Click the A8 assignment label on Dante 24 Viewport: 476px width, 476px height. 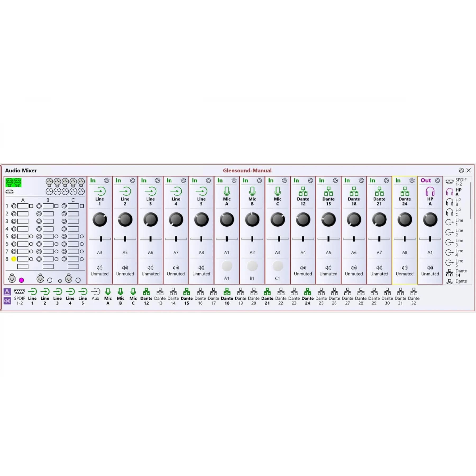click(x=405, y=253)
